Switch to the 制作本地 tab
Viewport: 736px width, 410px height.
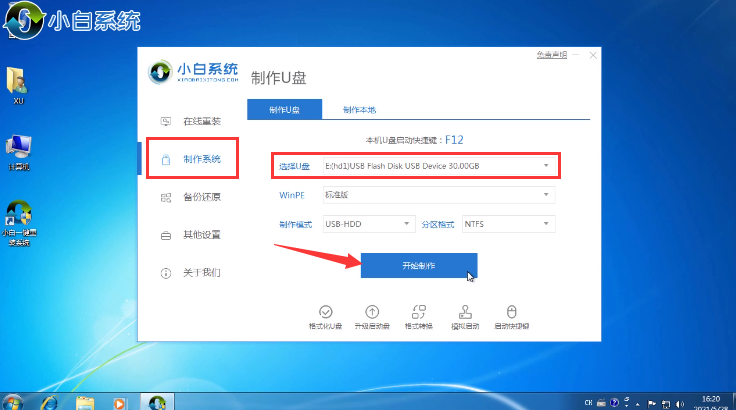click(359, 109)
